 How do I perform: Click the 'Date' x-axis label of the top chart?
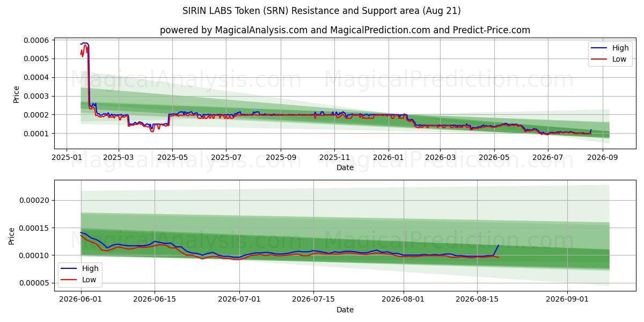(345, 168)
